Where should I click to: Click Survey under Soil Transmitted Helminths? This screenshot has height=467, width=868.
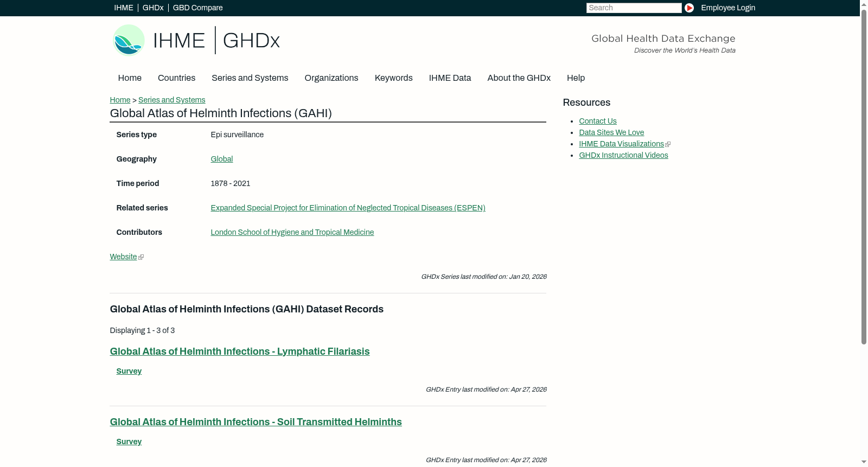pos(129,442)
